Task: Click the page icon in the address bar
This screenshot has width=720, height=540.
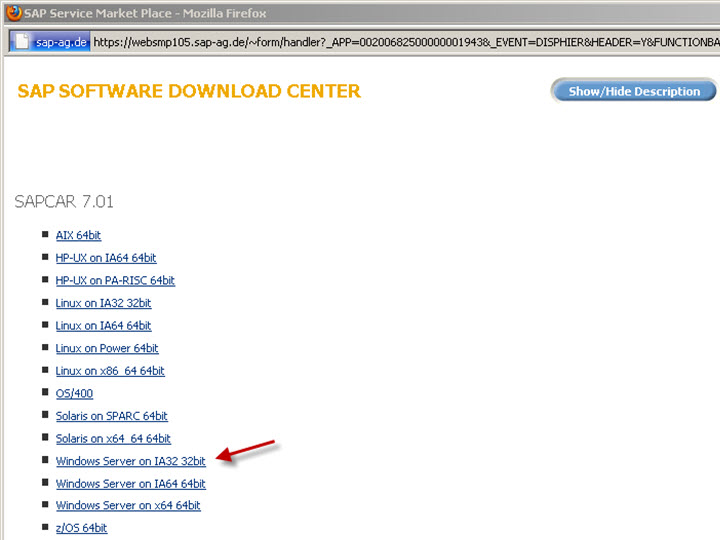Action: coord(23,42)
